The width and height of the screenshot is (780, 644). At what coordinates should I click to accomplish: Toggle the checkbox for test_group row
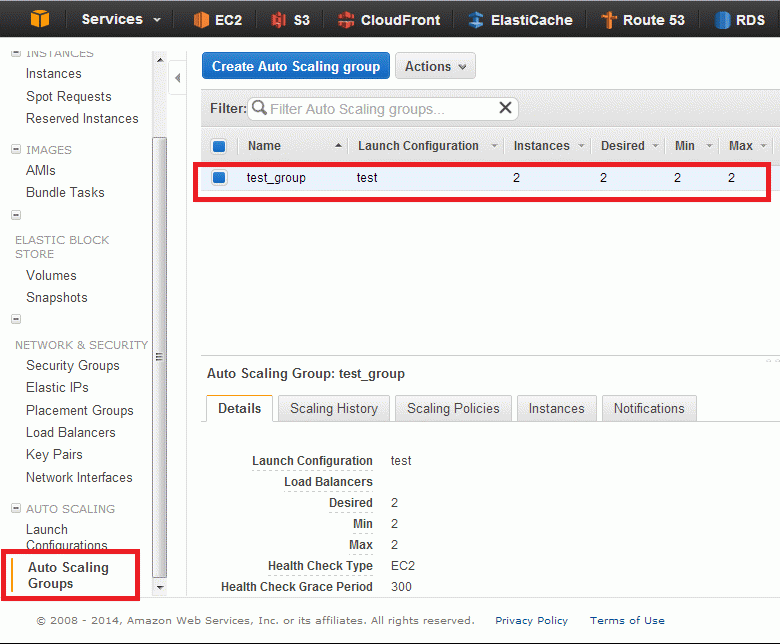(219, 178)
